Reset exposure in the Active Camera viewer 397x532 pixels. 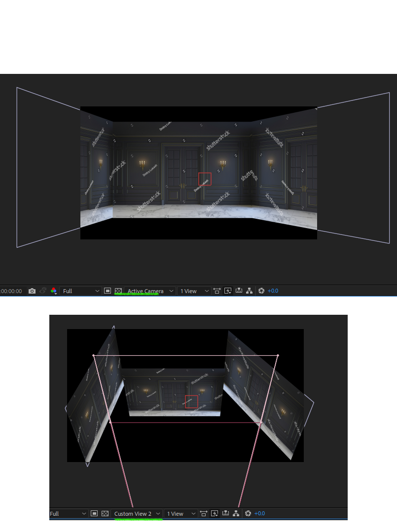click(x=261, y=291)
